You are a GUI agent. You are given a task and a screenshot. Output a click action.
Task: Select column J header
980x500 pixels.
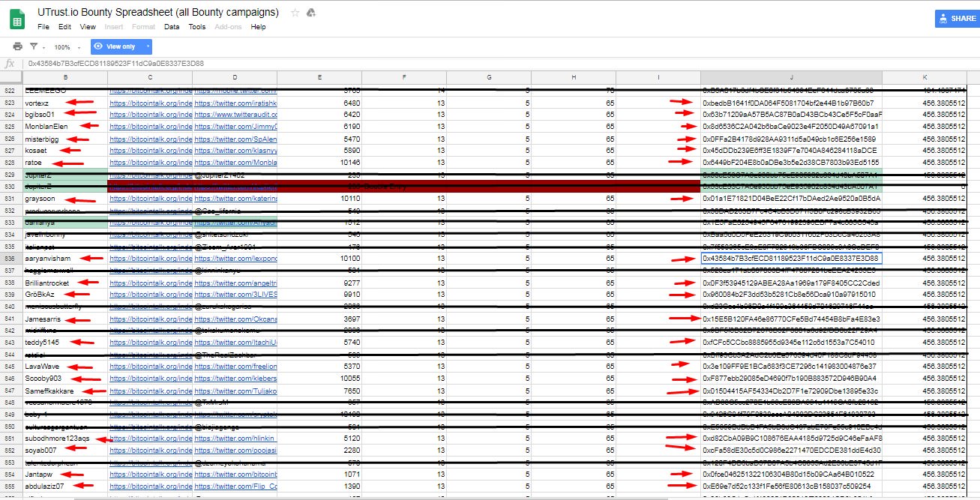(791, 77)
